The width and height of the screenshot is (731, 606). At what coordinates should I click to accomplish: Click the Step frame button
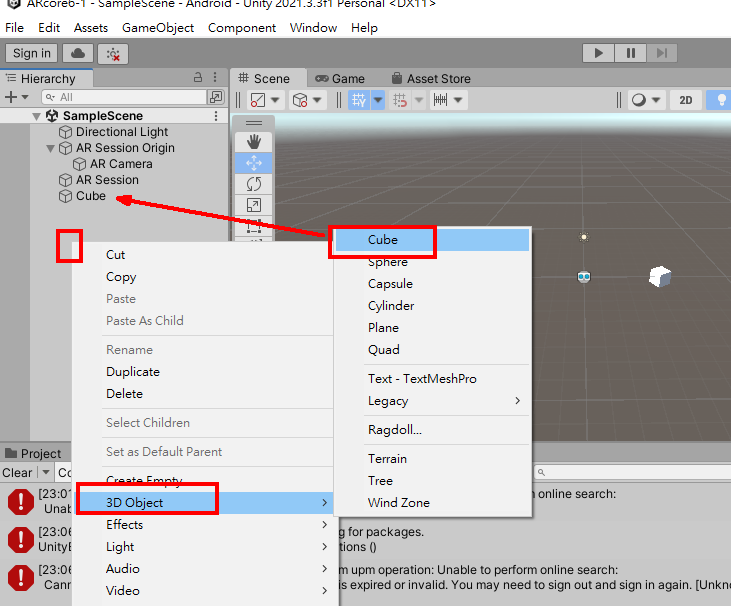point(662,53)
